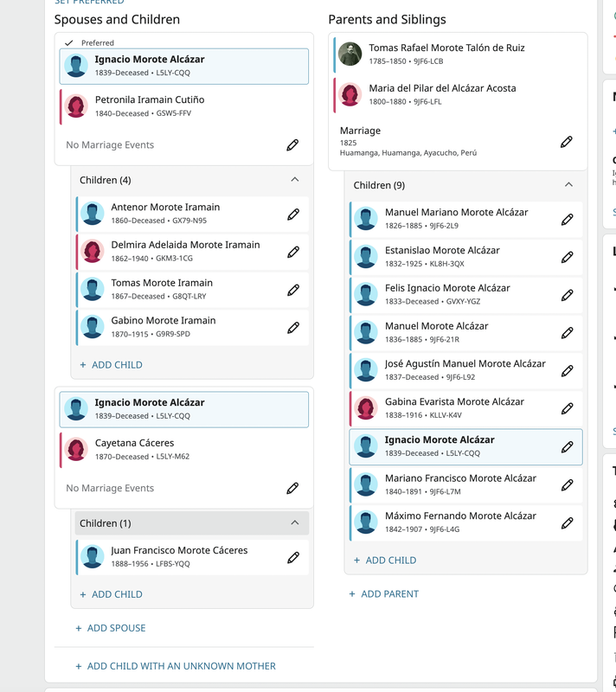Open Petronila Iramain Cutiño person card

184,106
